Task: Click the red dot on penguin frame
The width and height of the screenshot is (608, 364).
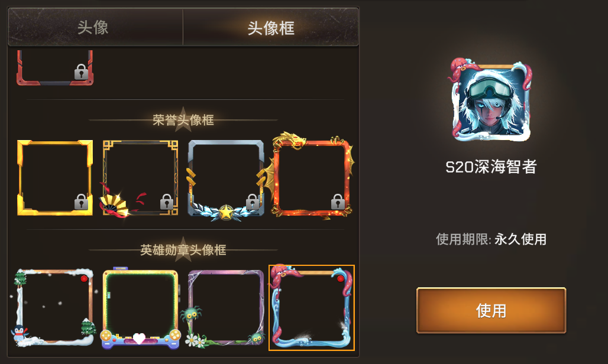Action: [x=84, y=279]
